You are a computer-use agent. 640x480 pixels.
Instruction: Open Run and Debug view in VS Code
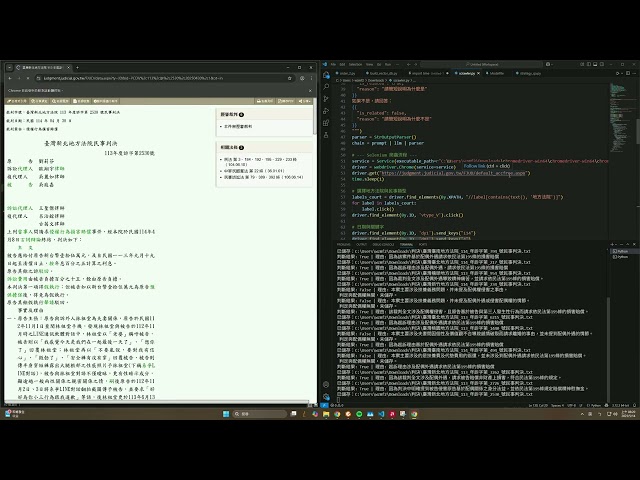tap(326, 111)
